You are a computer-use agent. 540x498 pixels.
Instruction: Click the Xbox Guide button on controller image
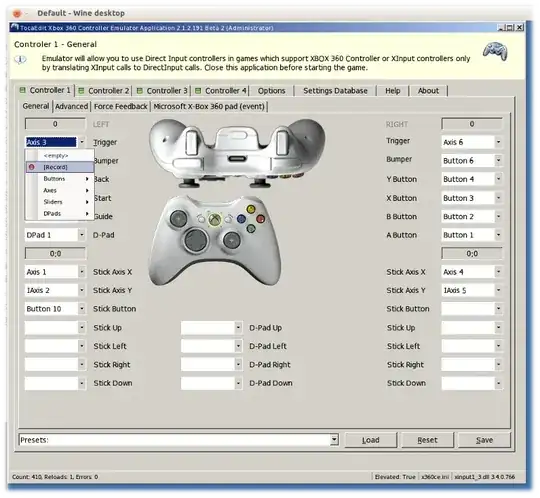click(215, 219)
